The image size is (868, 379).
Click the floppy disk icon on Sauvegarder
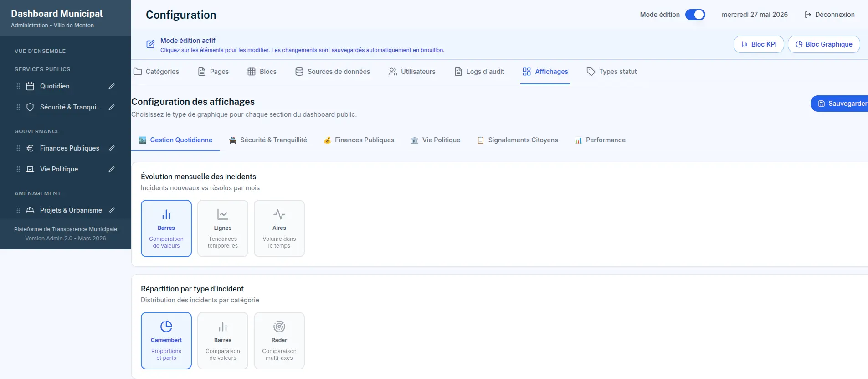822,104
